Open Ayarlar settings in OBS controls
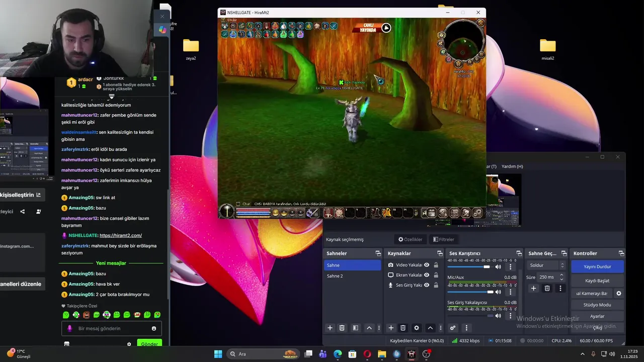The width and height of the screenshot is (644, 362). point(597,316)
